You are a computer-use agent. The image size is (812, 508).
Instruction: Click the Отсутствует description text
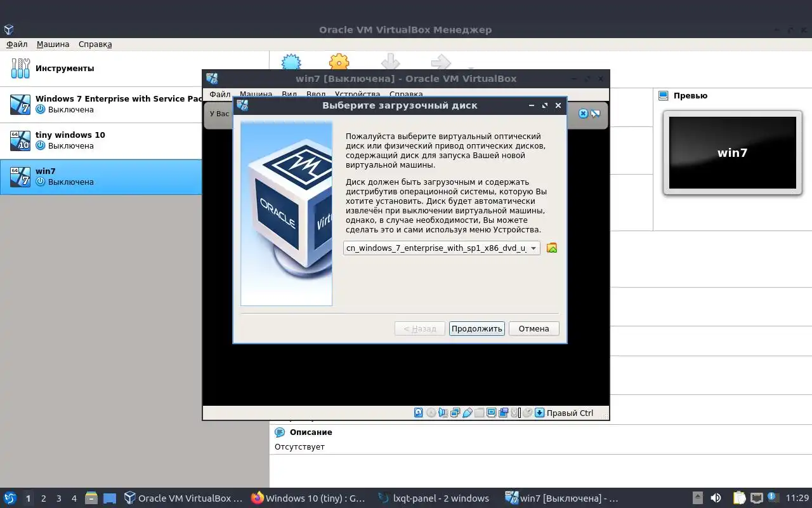tap(299, 447)
